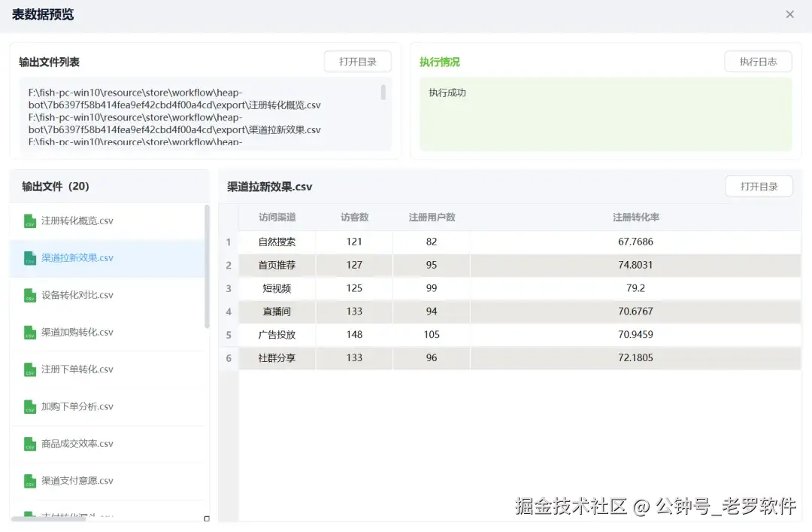Click the 访客数 column header

pyautogui.click(x=354, y=217)
